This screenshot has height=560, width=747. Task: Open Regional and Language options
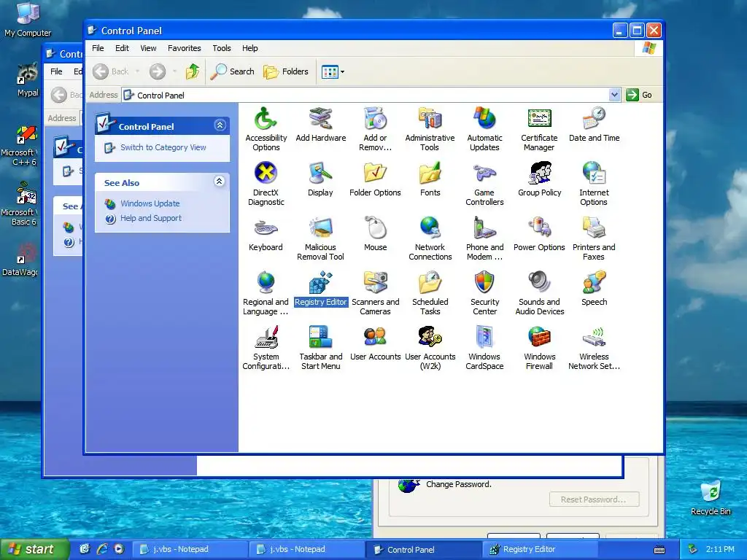pyautogui.click(x=266, y=293)
